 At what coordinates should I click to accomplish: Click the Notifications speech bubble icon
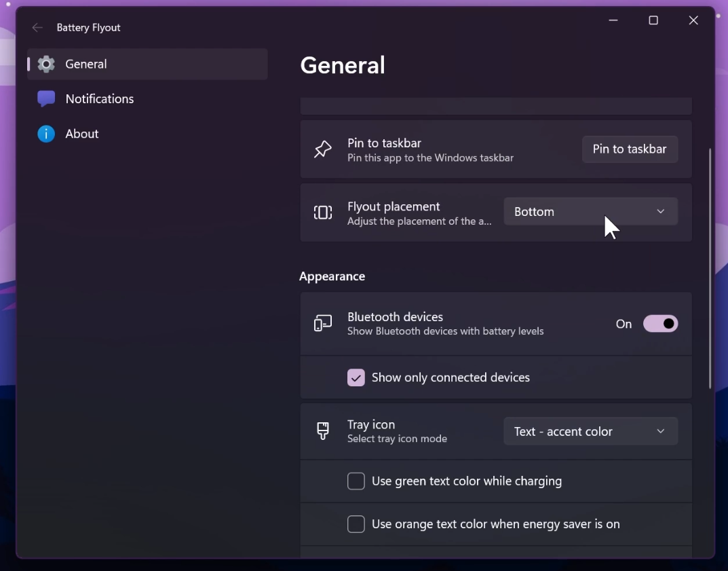coord(45,98)
